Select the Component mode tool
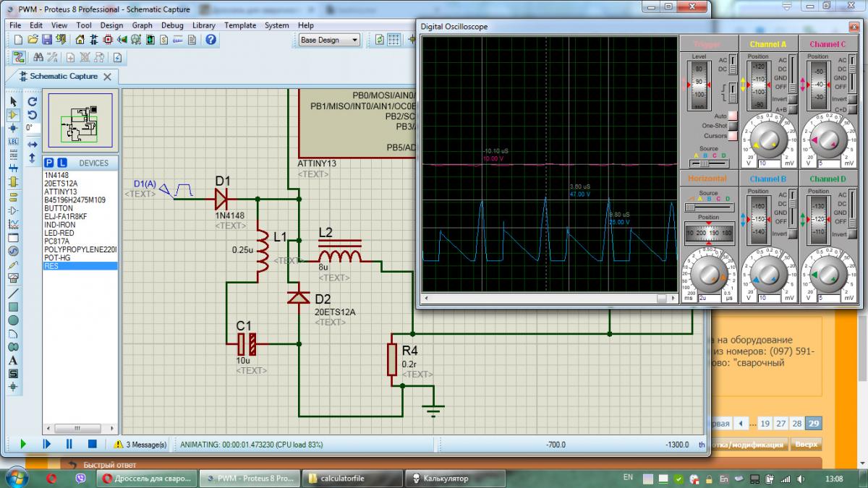This screenshot has height=488, width=868. pos(13,115)
